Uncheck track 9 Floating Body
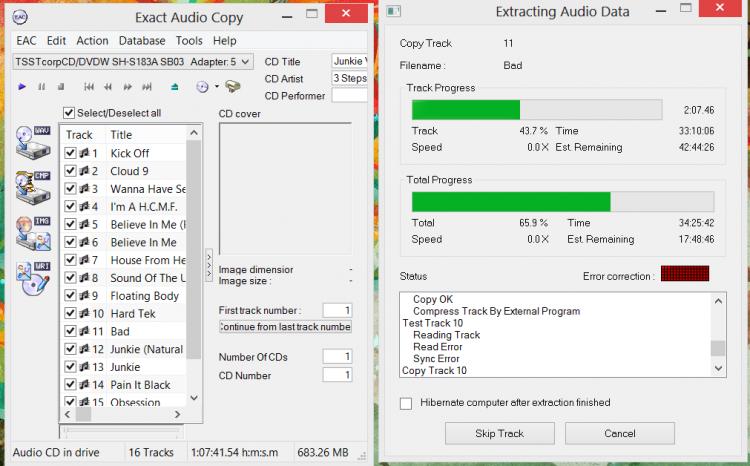 [70, 296]
